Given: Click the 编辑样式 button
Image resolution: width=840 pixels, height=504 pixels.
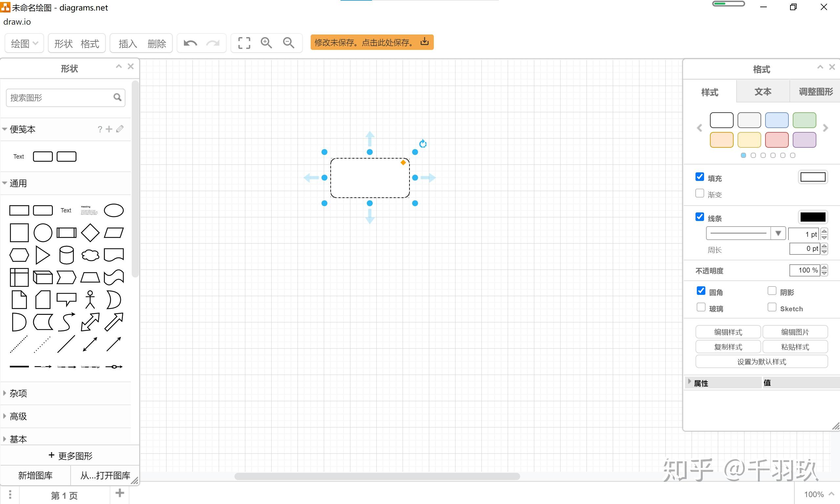Looking at the screenshot, I should pyautogui.click(x=728, y=332).
